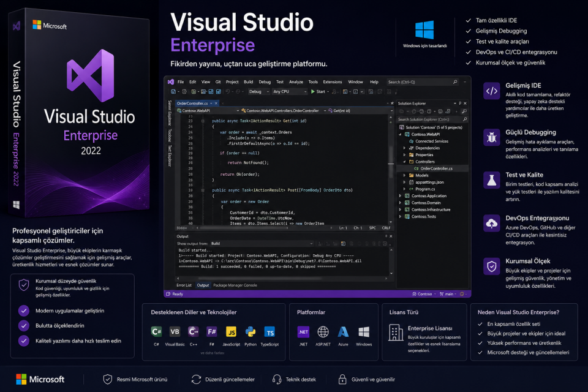Click the .NET platform icon
Viewport: 588px width, 392px height.
pos(303,331)
